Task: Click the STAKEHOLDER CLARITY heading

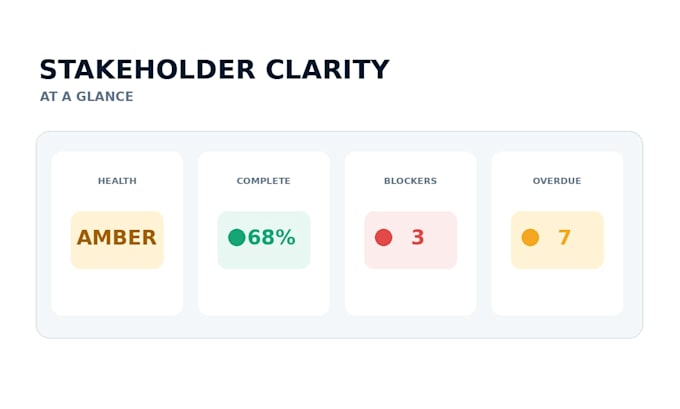Action: coord(214,69)
